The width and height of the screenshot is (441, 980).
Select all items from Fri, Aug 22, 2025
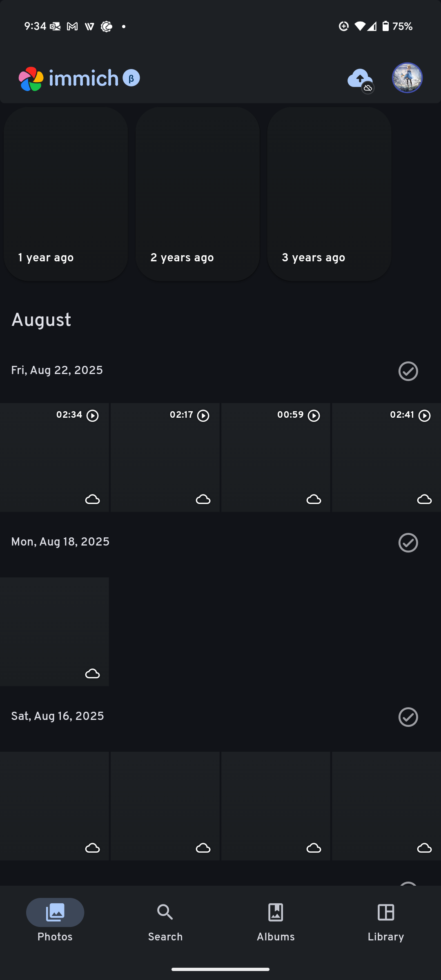[408, 371]
